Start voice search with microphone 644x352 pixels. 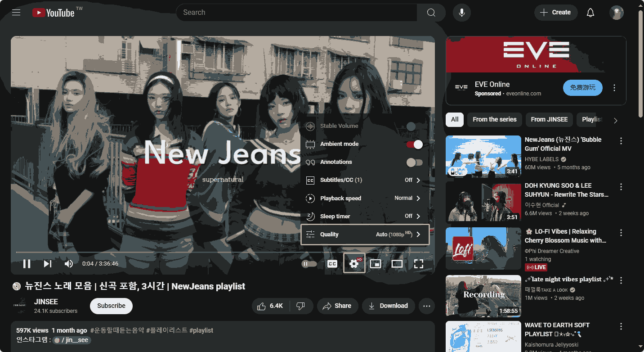(461, 13)
